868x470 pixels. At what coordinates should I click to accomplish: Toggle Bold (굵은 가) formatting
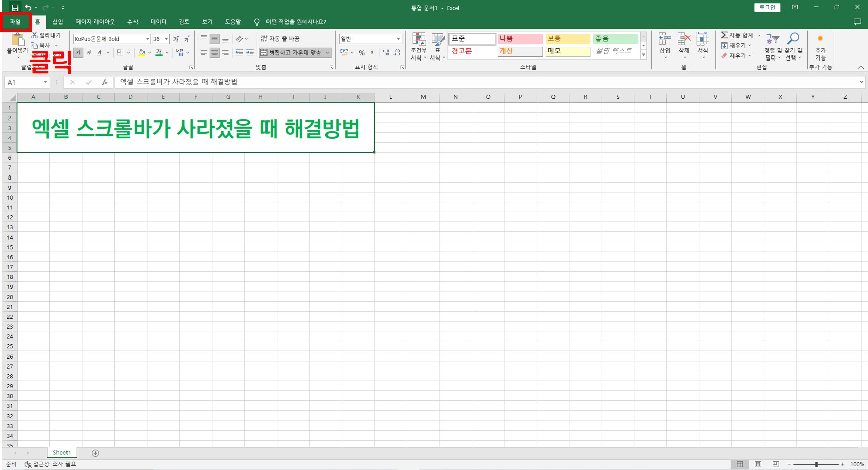78,52
